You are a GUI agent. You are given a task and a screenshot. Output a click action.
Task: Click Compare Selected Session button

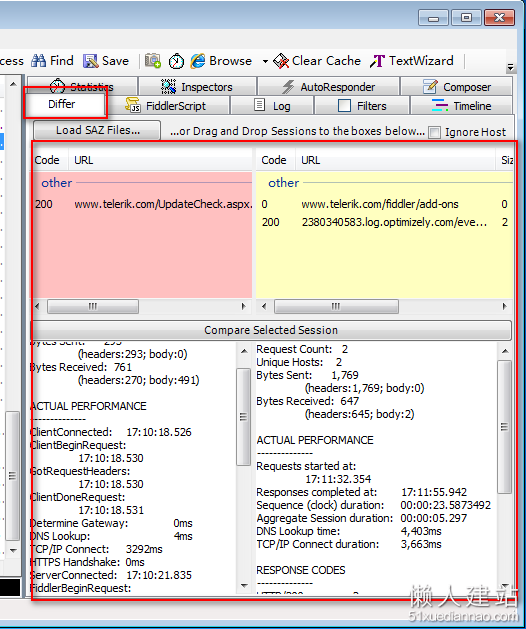tap(271, 330)
